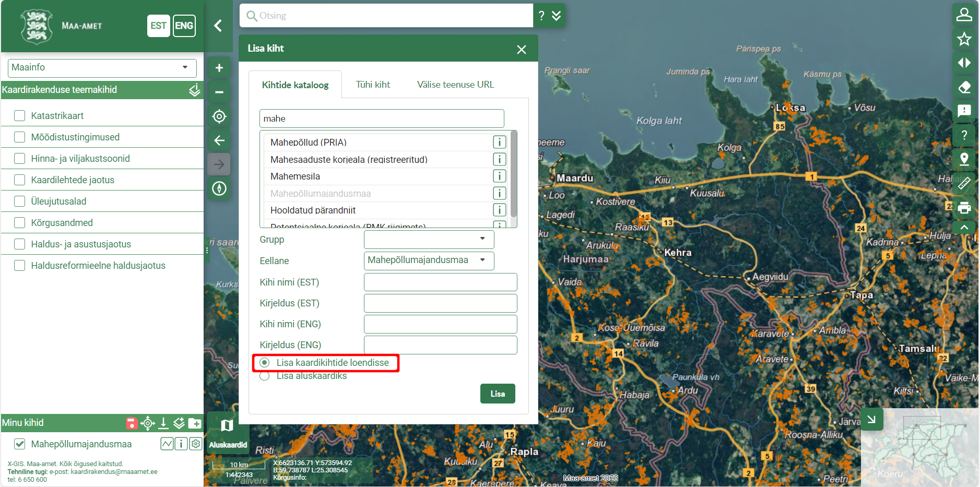Select Lisa kaardikihtide loendisse radio option
This screenshot has width=980, height=487.
click(265, 362)
